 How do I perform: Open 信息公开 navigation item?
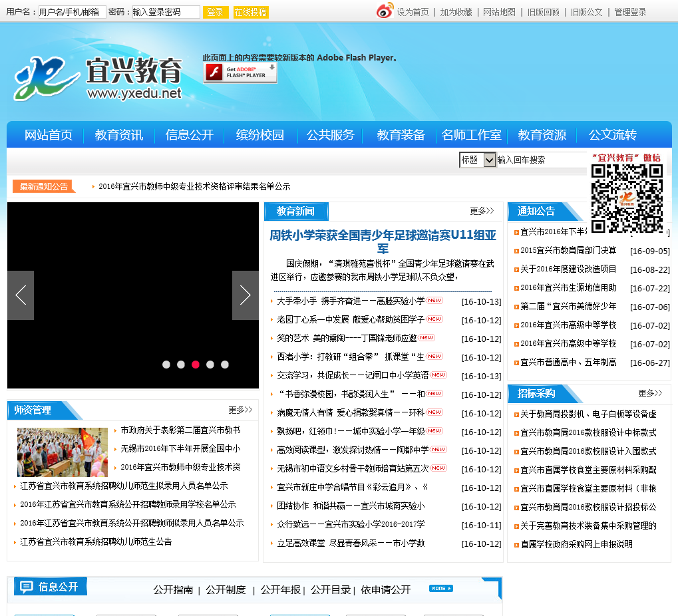(x=190, y=135)
